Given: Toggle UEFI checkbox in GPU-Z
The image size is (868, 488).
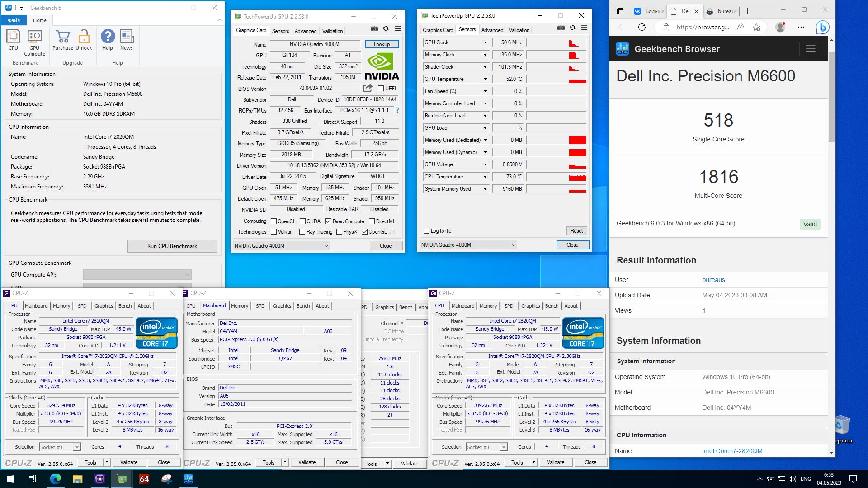Looking at the screenshot, I should click(x=381, y=89).
